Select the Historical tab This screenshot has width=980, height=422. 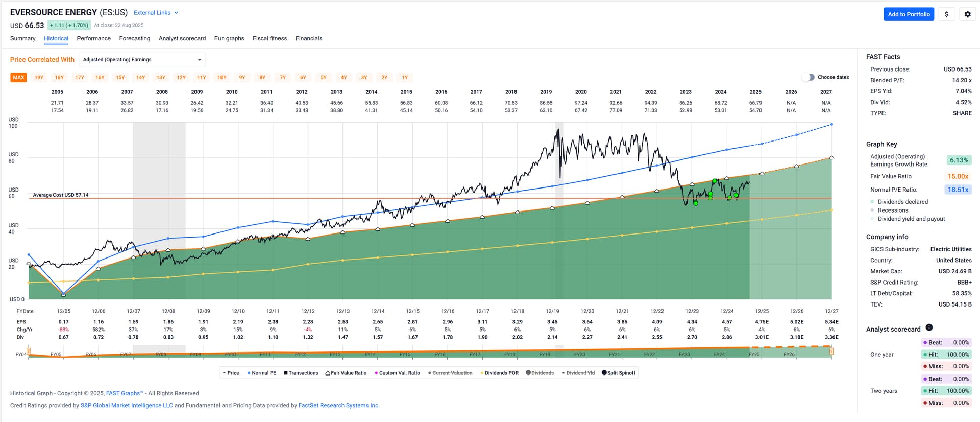click(x=56, y=38)
